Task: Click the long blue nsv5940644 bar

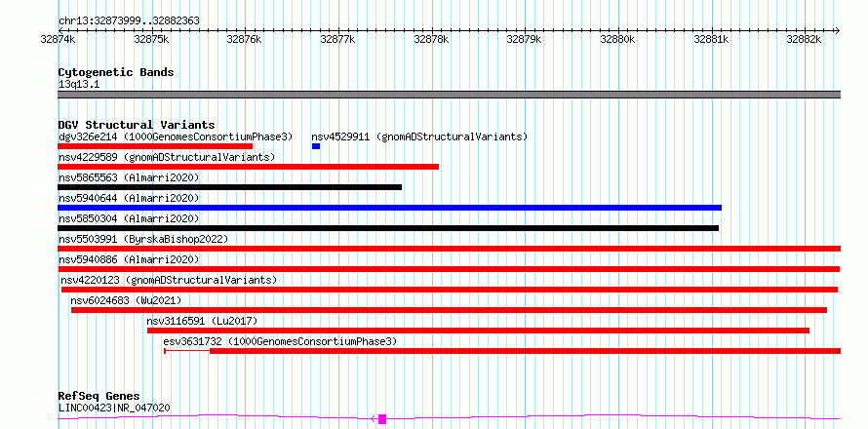Action: 390,208
